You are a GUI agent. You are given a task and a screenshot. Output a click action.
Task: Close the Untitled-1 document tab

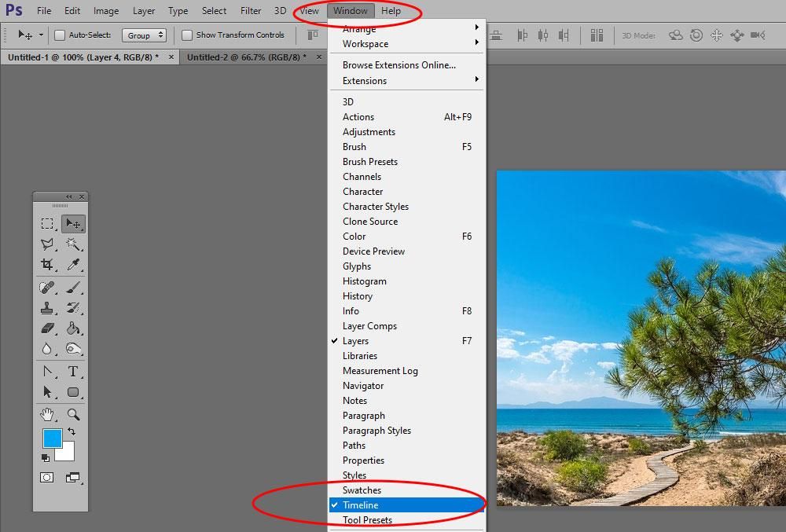[x=171, y=57]
